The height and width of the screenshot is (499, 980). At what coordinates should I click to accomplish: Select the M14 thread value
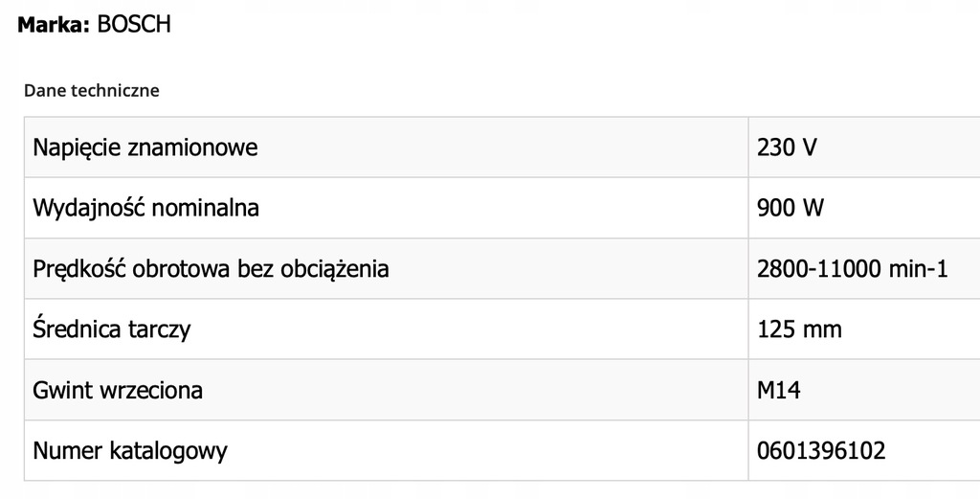[x=778, y=390]
